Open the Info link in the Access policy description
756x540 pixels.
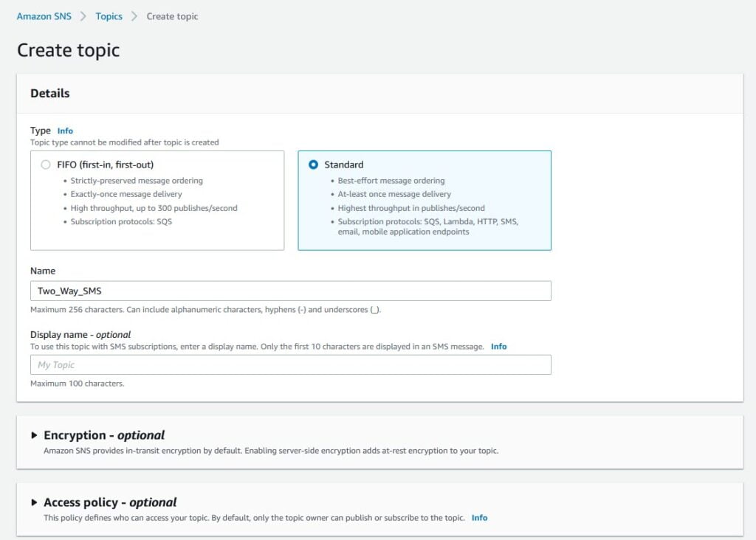(479, 518)
